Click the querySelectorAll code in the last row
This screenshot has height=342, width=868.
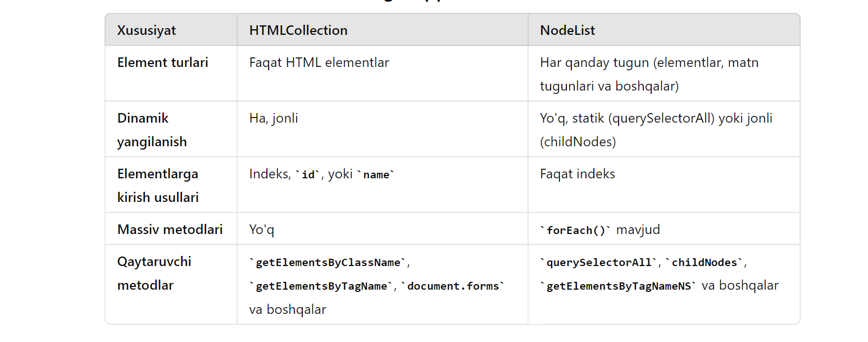pyautogui.click(x=599, y=263)
